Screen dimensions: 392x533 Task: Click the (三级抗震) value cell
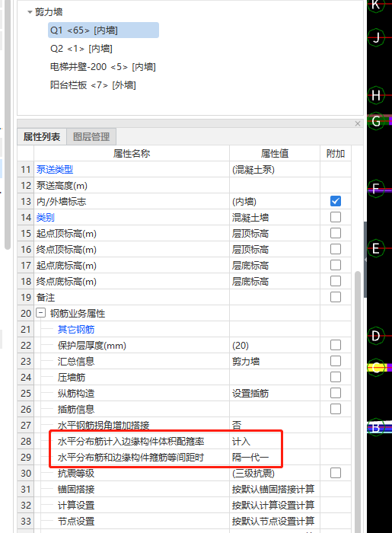tap(275, 473)
